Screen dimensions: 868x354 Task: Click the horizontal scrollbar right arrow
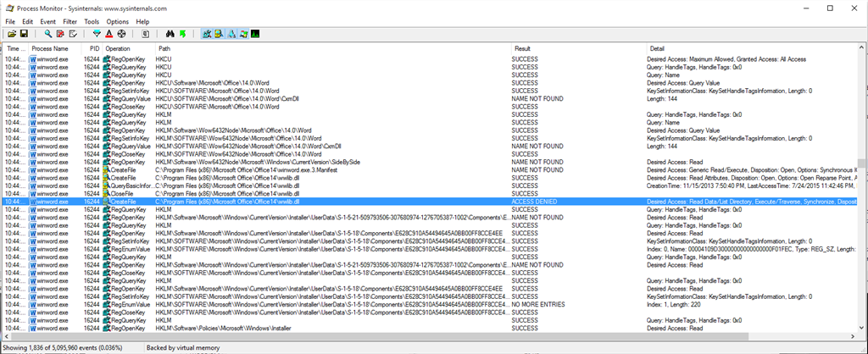coord(854,336)
